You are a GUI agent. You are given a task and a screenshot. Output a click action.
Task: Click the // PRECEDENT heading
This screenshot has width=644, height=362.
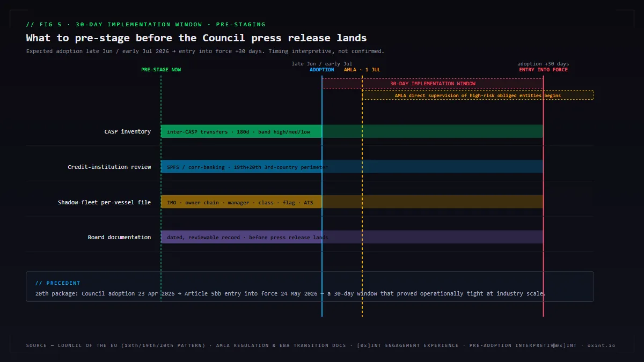[x=57, y=283]
